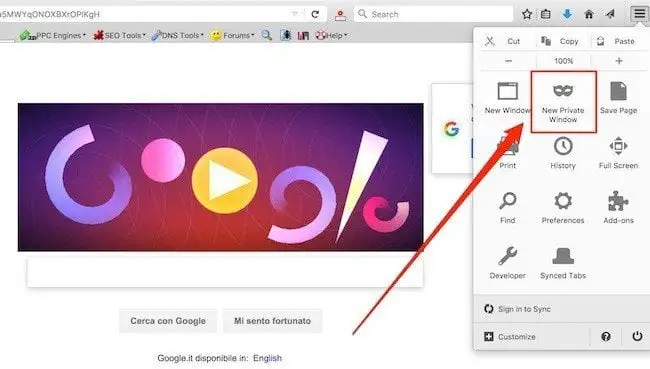Expand the Help toolbar dropdown

pos(332,36)
